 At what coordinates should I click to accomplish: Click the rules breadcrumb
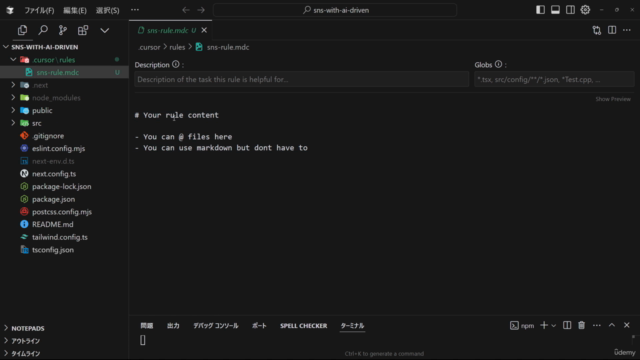click(177, 47)
